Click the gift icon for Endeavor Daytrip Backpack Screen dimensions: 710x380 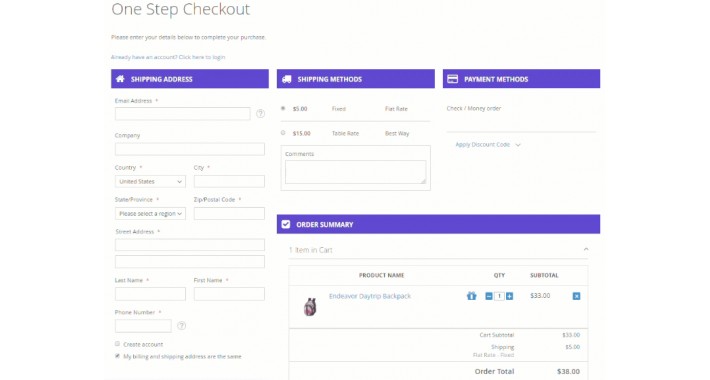pyautogui.click(x=471, y=296)
